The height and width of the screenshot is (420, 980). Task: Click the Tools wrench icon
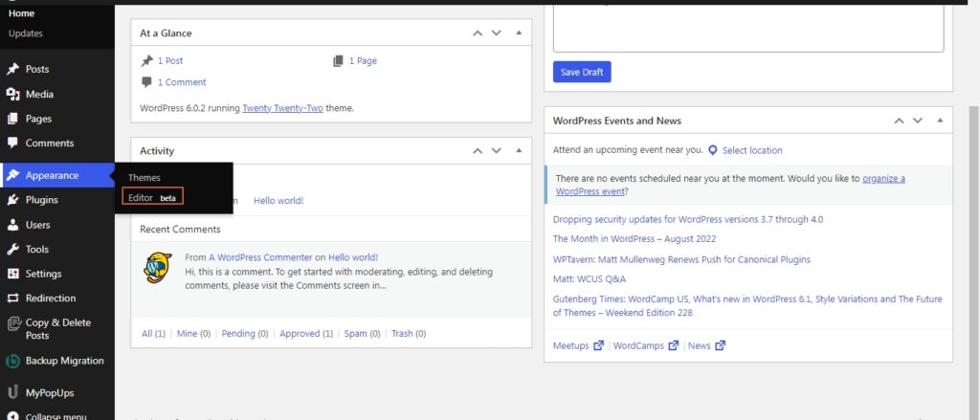[x=12, y=250]
